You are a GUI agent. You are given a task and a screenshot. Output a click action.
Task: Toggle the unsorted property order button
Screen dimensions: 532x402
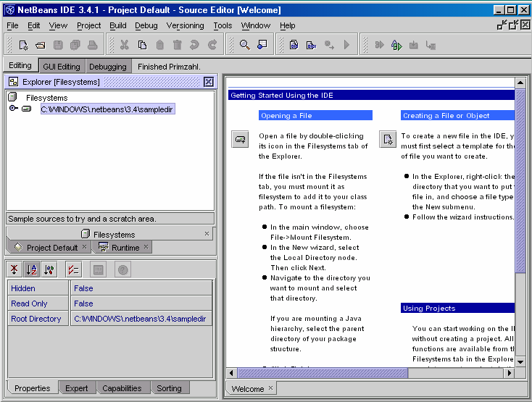pyautogui.click(x=14, y=269)
